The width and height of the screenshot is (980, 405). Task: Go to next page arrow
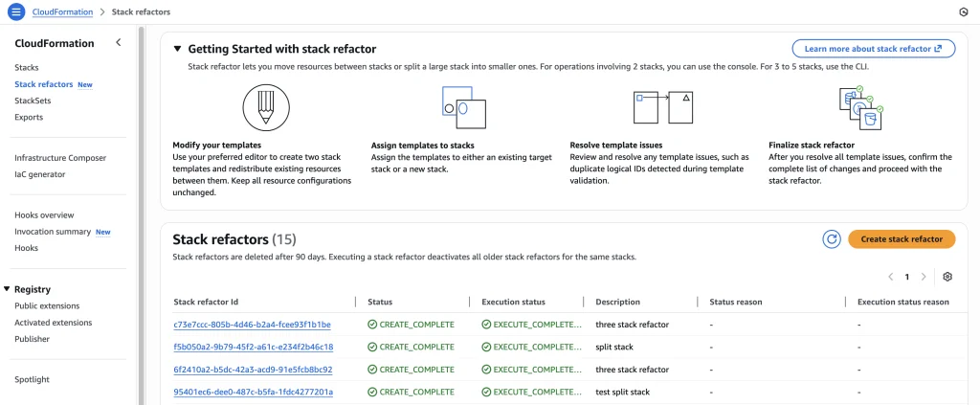924,277
